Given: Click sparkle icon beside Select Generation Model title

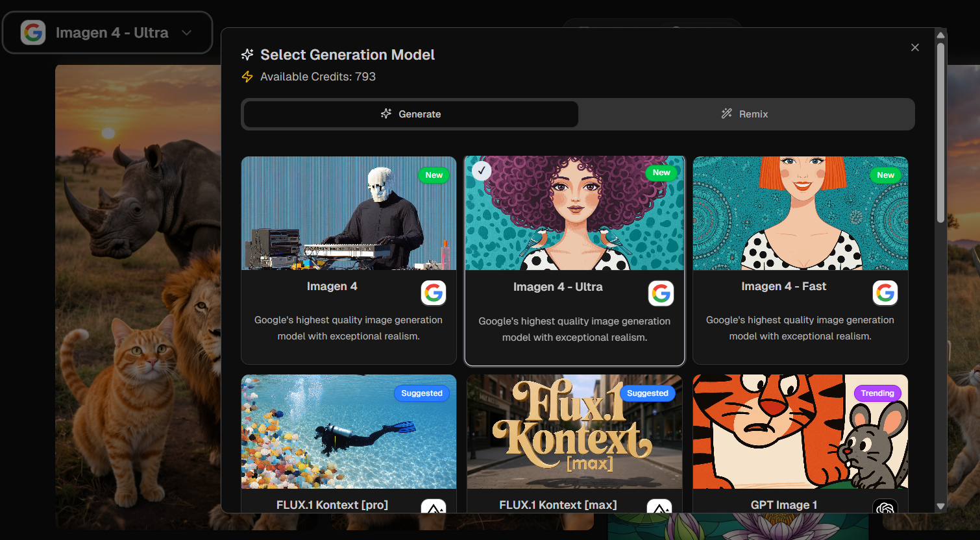Looking at the screenshot, I should (247, 55).
